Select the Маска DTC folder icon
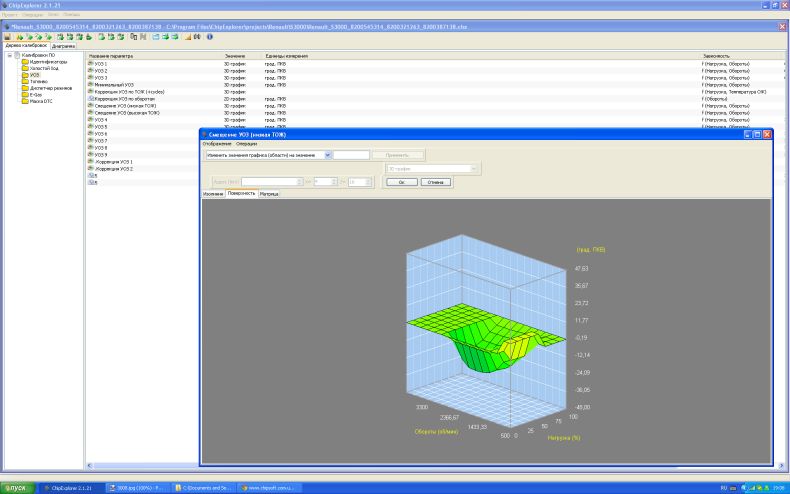Image resolution: width=790 pixels, height=494 pixels. click(x=24, y=101)
